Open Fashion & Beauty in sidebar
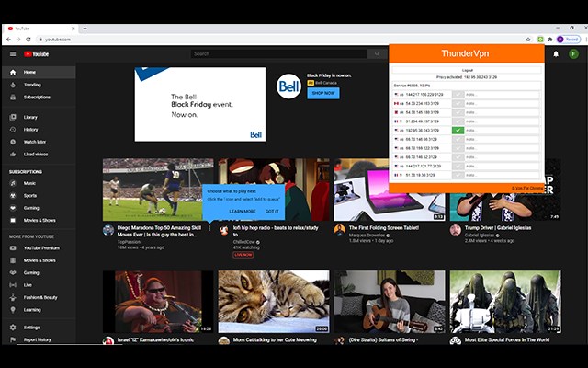Screen dimensions: 588x368 (x=39, y=297)
